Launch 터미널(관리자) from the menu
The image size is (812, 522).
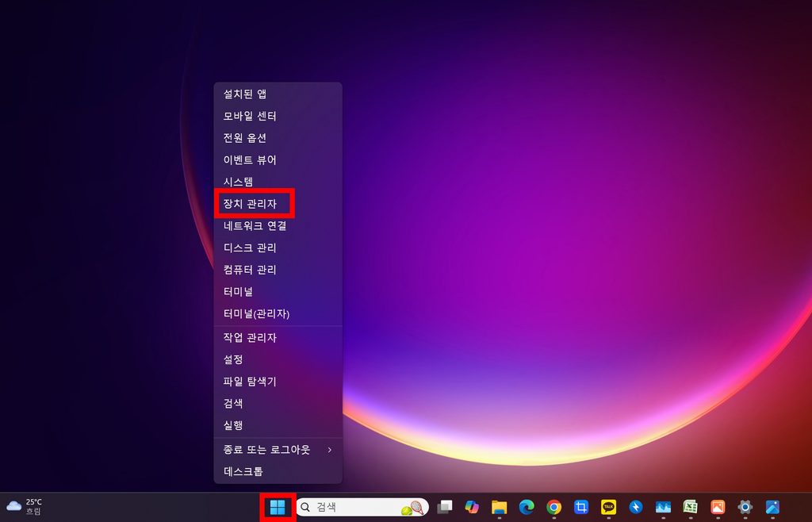278,314
